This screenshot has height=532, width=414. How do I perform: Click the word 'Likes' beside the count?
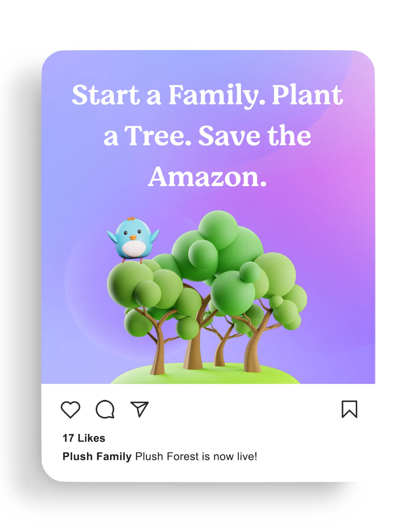click(91, 438)
